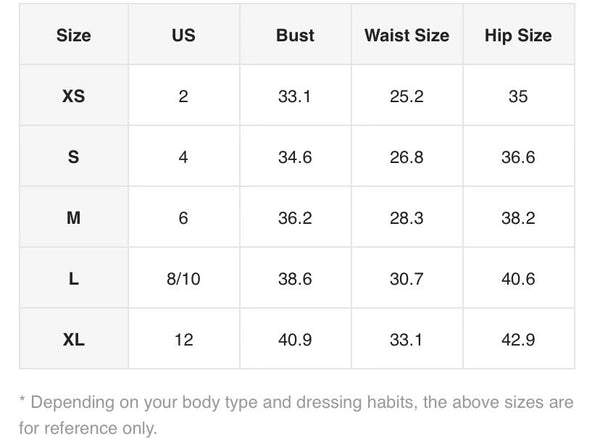Select the US size 12 cell
The image size is (600, 439).
pos(183,340)
